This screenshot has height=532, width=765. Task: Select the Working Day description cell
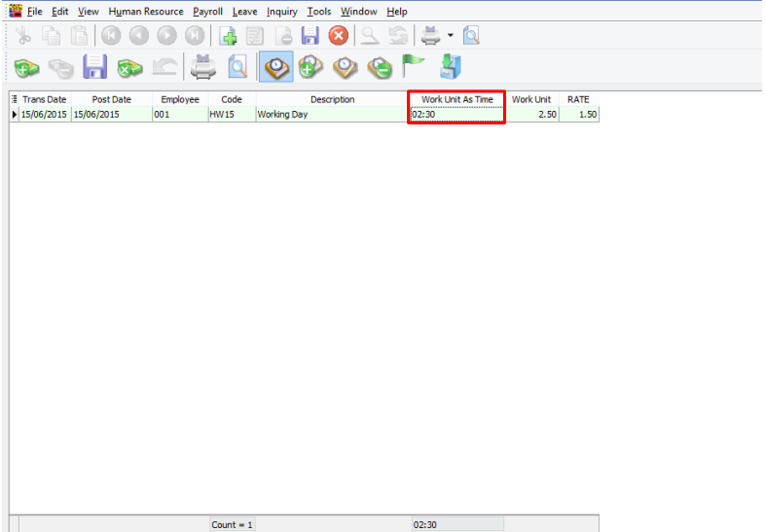click(331, 114)
